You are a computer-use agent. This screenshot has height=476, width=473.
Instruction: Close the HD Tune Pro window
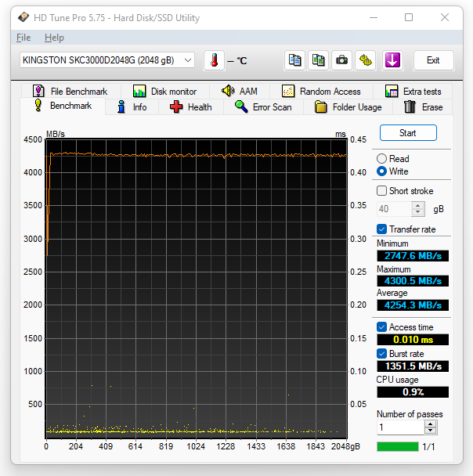tap(445, 17)
